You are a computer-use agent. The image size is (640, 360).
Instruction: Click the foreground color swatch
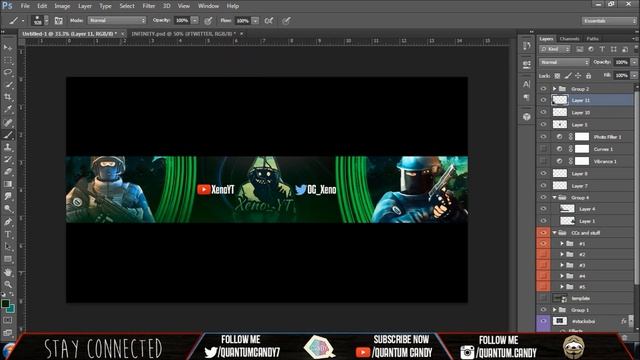click(x=5, y=304)
